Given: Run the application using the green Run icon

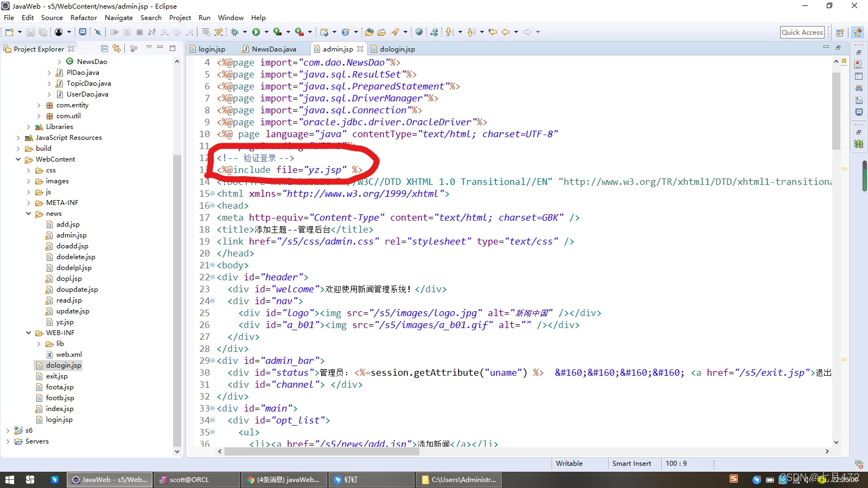Looking at the screenshot, I should [x=256, y=32].
